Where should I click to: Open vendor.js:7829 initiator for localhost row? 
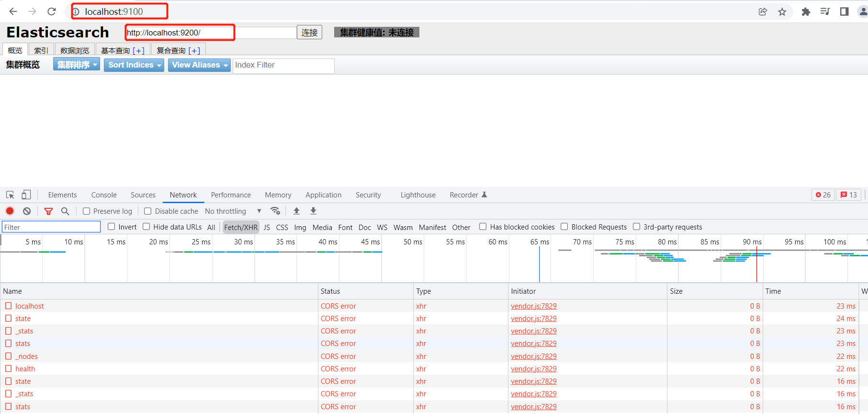[x=534, y=306]
